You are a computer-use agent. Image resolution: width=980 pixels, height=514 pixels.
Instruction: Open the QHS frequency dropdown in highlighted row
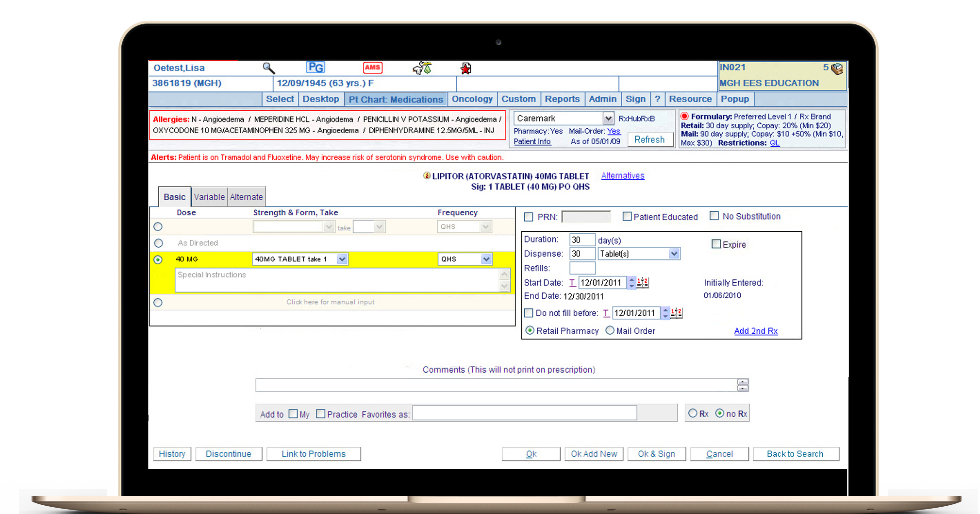pos(486,259)
